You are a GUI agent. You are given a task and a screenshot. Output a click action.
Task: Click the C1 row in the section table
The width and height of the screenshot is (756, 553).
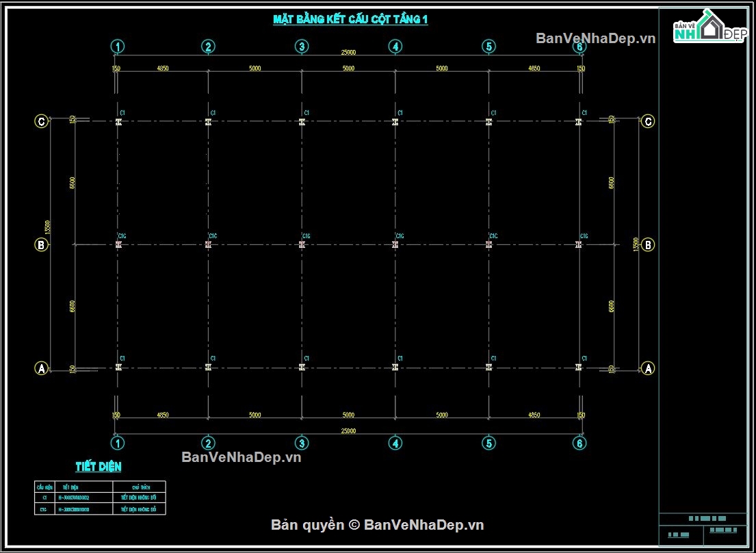point(100,497)
